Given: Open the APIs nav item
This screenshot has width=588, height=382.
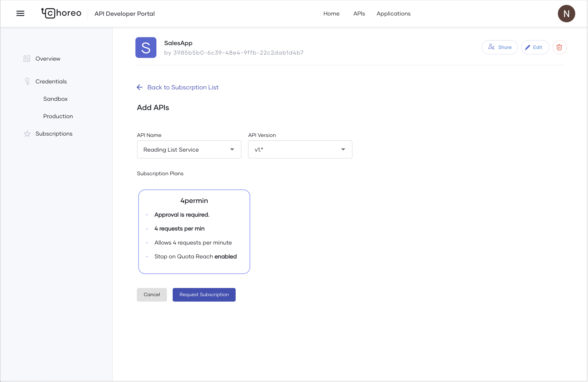Looking at the screenshot, I should point(359,14).
